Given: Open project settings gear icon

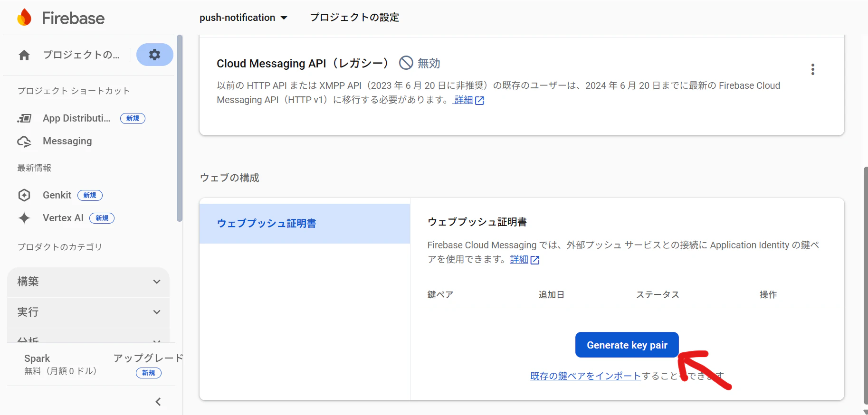Looking at the screenshot, I should tap(154, 55).
